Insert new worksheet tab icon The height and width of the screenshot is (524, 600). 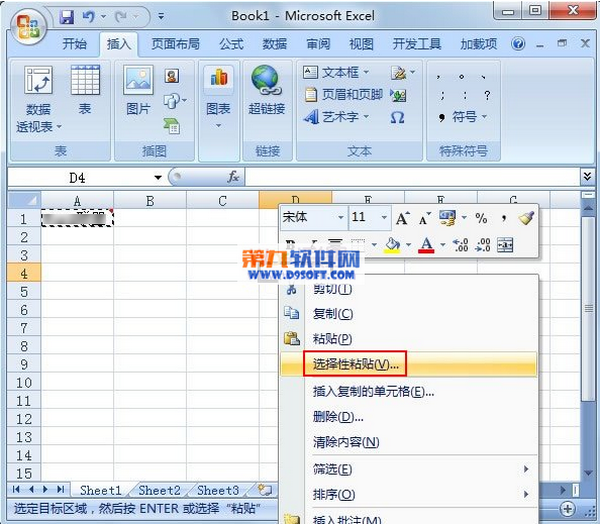[x=265, y=490]
